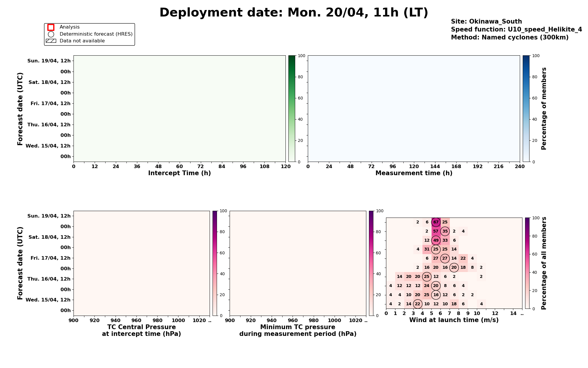Click the circled 67 cell in wind heatmap
Image resolution: width=588 pixels, height=368 pixels.
436,222
